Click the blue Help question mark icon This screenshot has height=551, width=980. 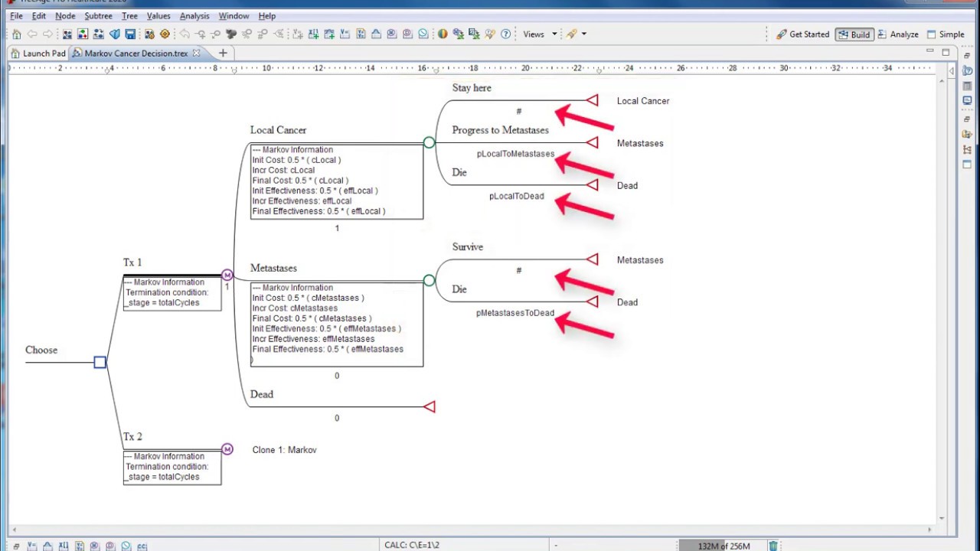point(505,34)
